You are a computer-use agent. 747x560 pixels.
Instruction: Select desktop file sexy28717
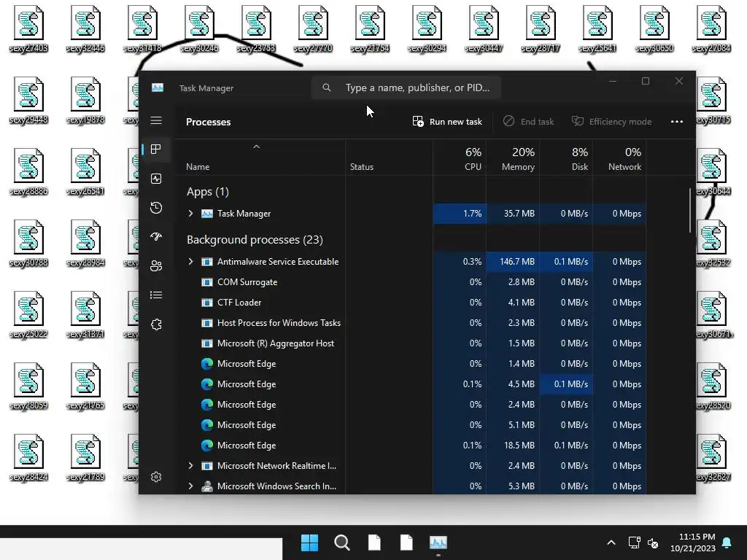[x=541, y=28]
